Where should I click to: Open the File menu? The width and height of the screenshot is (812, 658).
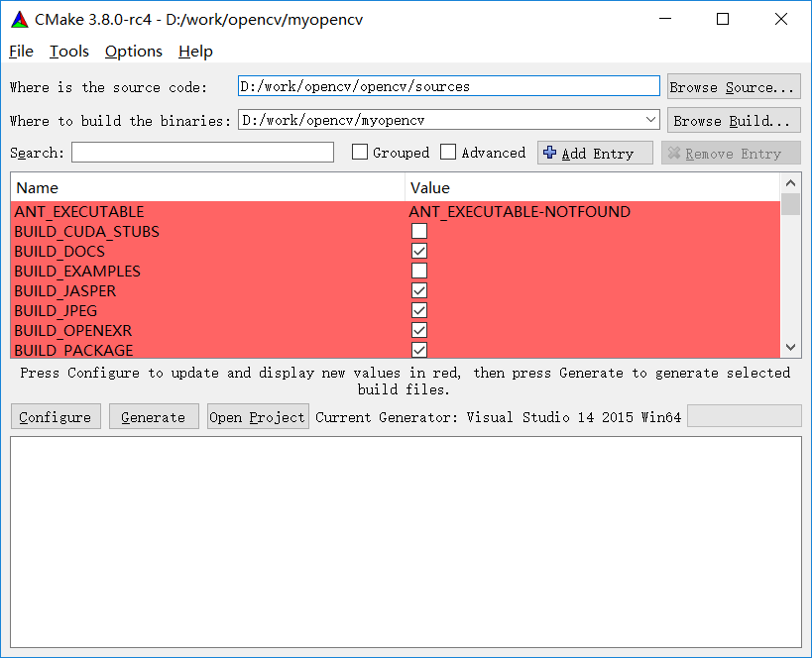21,52
